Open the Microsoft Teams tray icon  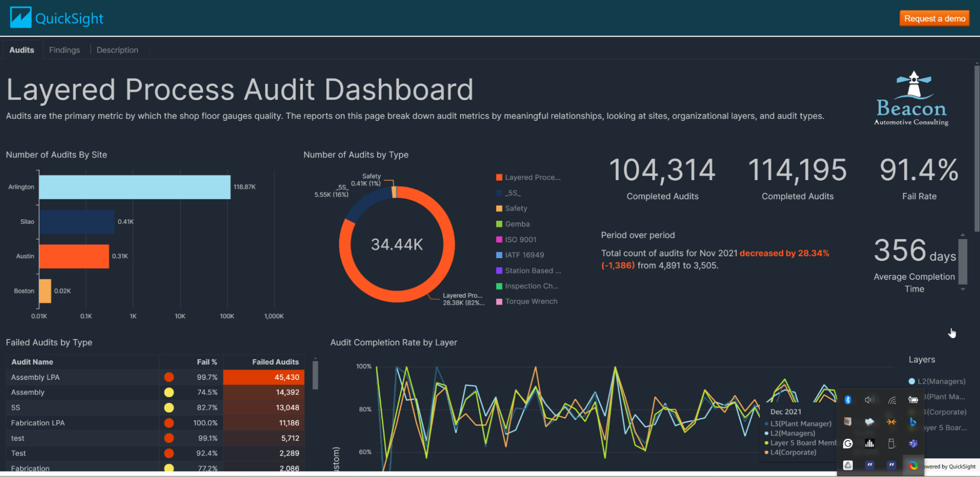click(x=913, y=444)
